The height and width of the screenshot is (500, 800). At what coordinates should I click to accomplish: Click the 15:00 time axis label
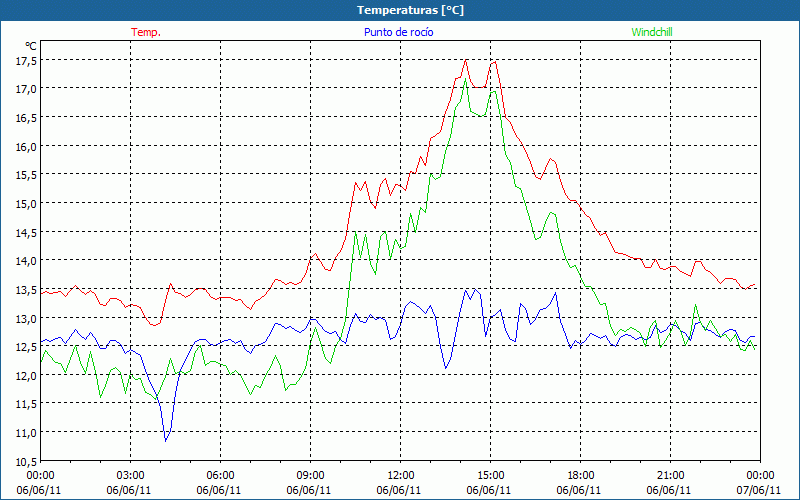coord(490,476)
